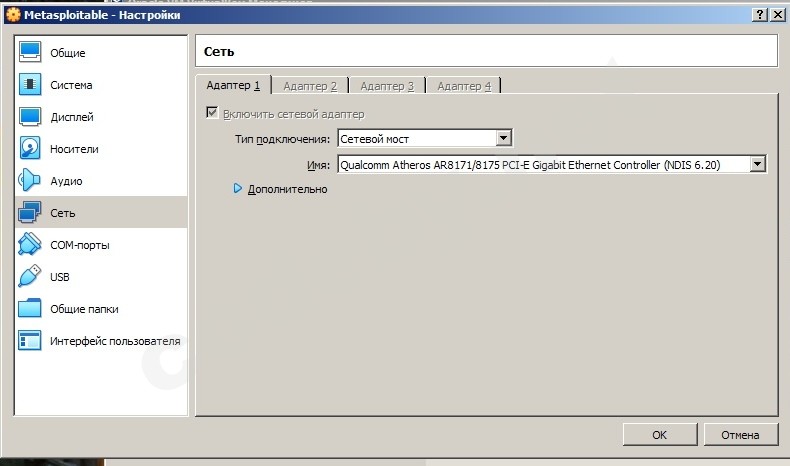This screenshot has height=466, width=790.
Task: Cancel with the Отмена button
Action: point(741,434)
